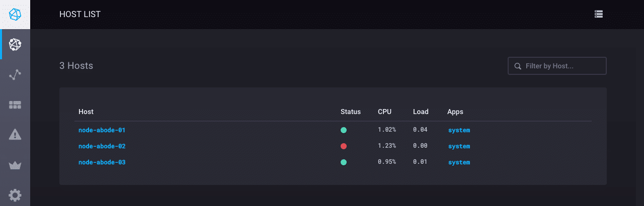Open the Dashboards grid icon in sidebar
The image size is (644, 206).
(x=15, y=105)
